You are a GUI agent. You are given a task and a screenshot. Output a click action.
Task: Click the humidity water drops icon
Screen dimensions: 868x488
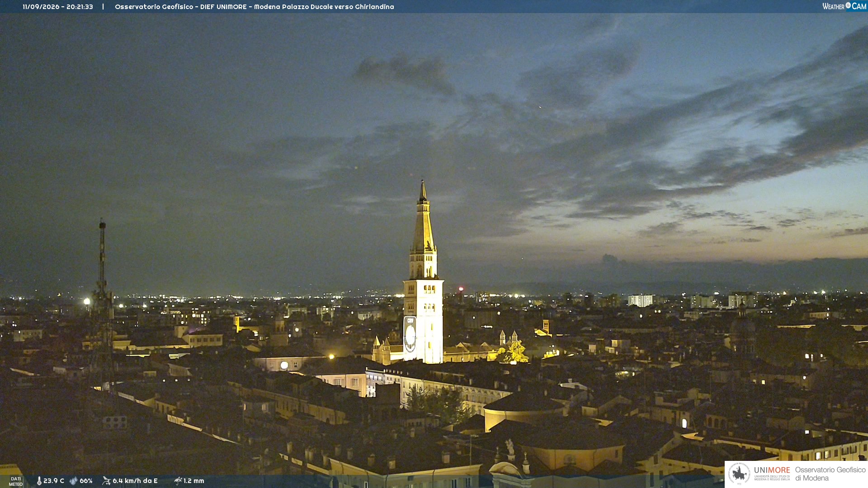[73, 481]
